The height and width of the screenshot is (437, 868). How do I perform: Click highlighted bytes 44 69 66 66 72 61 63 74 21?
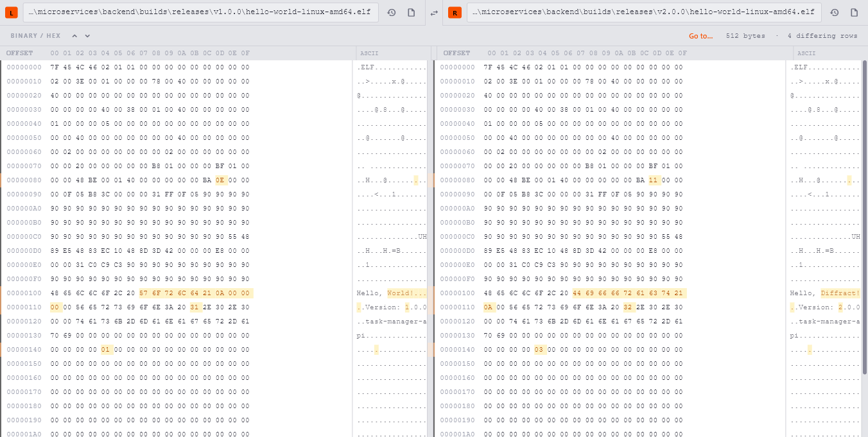click(x=629, y=293)
